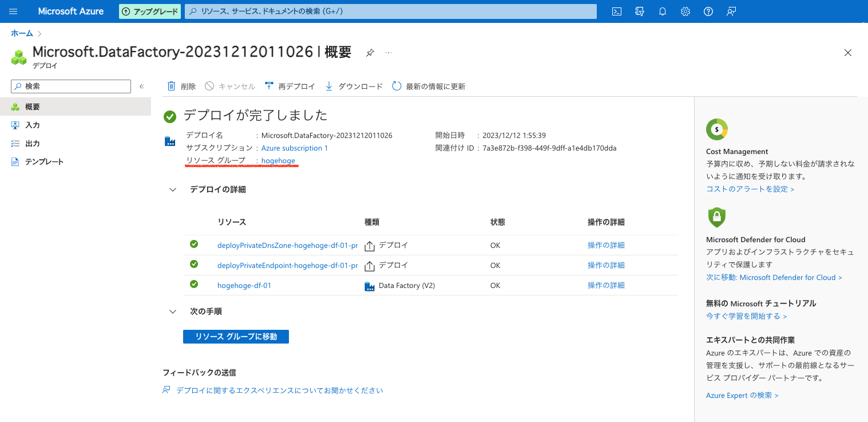Click the キャンセル toolbar button
Image resolution: width=868 pixels, height=422 pixels.
coord(230,86)
